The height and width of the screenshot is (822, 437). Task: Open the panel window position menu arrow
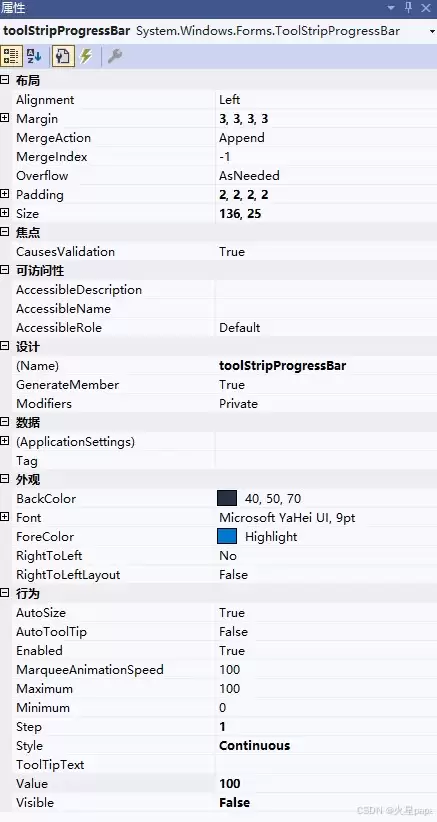click(391, 8)
